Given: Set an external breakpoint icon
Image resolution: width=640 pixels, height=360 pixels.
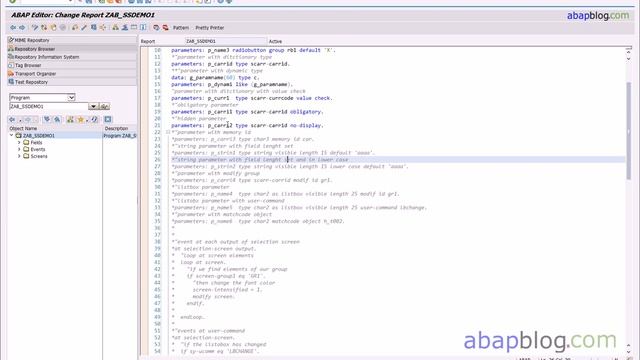Looking at the screenshot, I should point(166,27).
